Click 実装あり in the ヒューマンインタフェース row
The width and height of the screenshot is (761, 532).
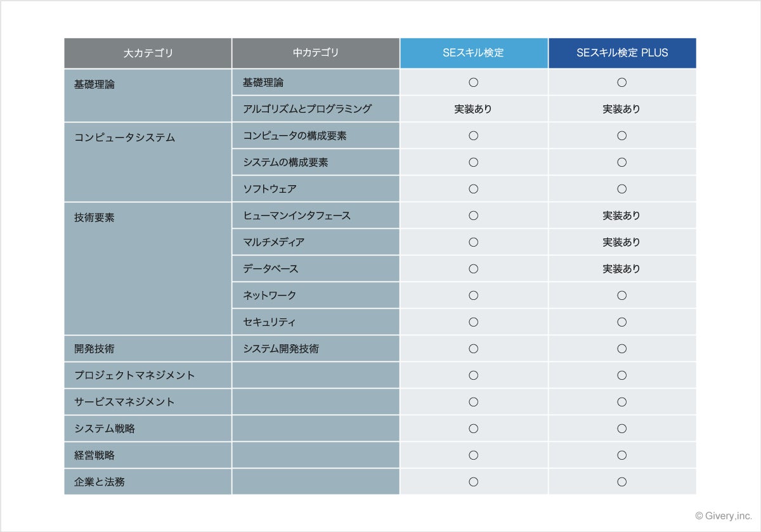(621, 216)
